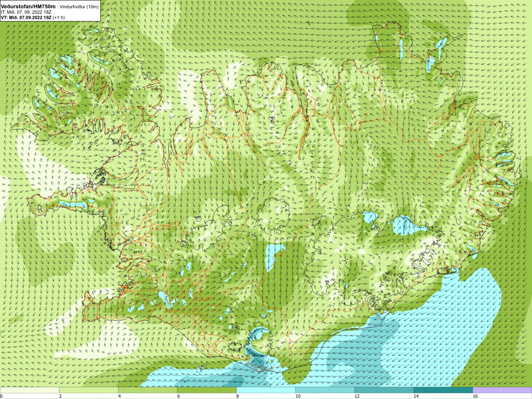The height and width of the screenshot is (399, 532).
Task: Click the 6–8 darker green legend swatch
Action: tap(207, 390)
